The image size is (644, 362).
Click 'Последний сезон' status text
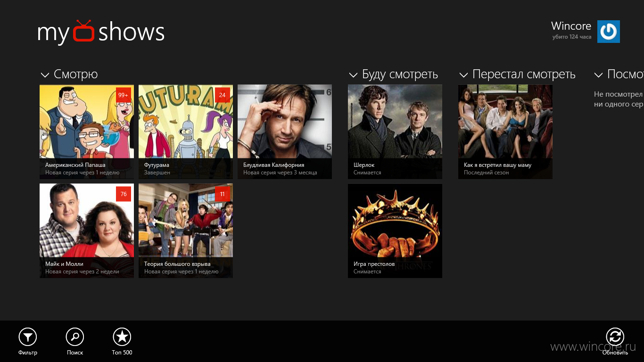(x=487, y=173)
